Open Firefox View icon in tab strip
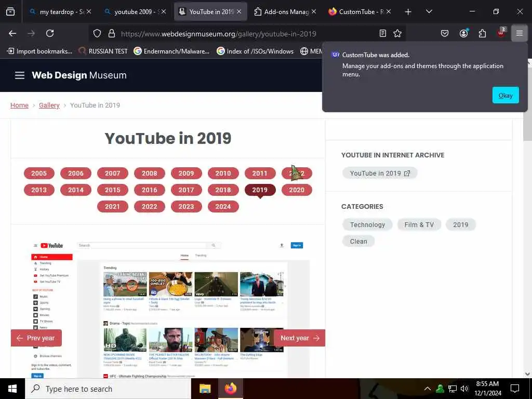 [x=10, y=12]
